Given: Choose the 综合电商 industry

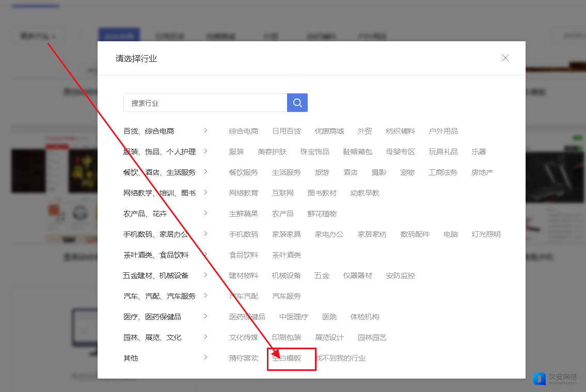Looking at the screenshot, I should coord(244,131).
